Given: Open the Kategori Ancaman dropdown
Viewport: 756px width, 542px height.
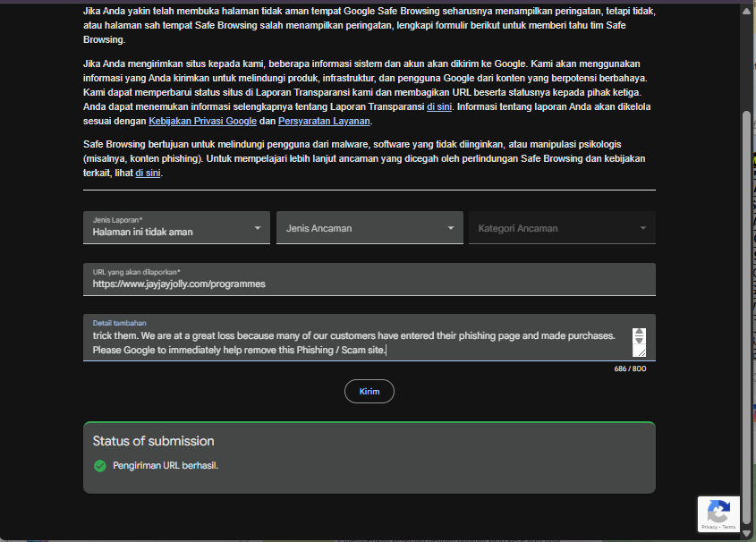Looking at the screenshot, I should pos(562,227).
